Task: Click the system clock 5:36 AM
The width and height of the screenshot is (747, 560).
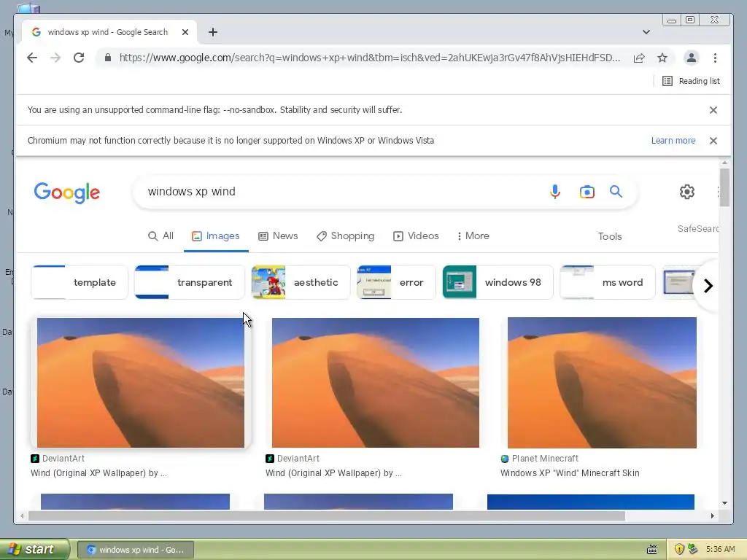Action: 720,550
